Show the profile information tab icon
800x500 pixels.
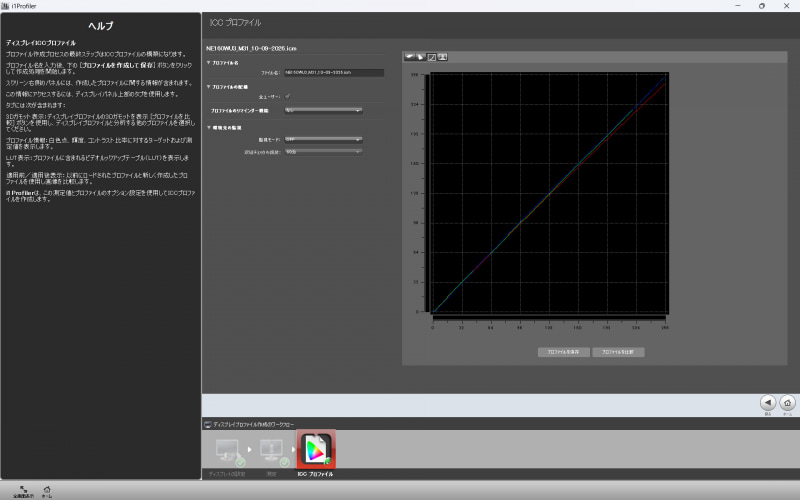(x=420, y=57)
